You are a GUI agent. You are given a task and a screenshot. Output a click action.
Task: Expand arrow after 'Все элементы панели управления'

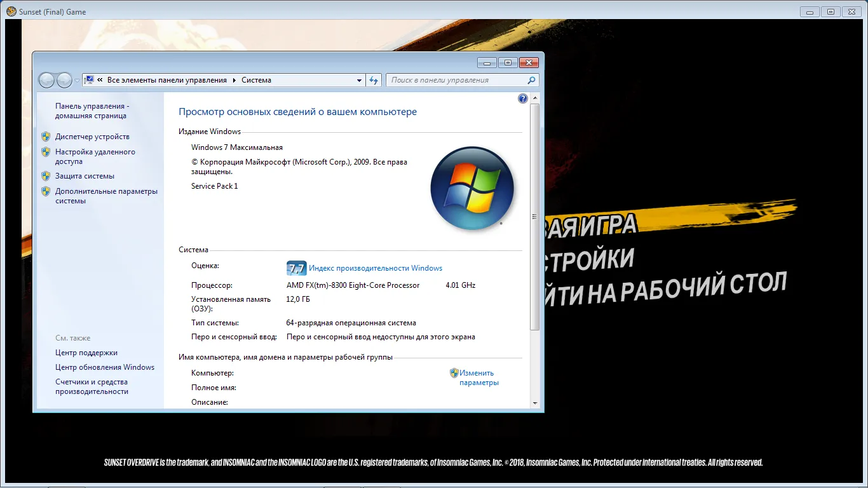[234, 80]
